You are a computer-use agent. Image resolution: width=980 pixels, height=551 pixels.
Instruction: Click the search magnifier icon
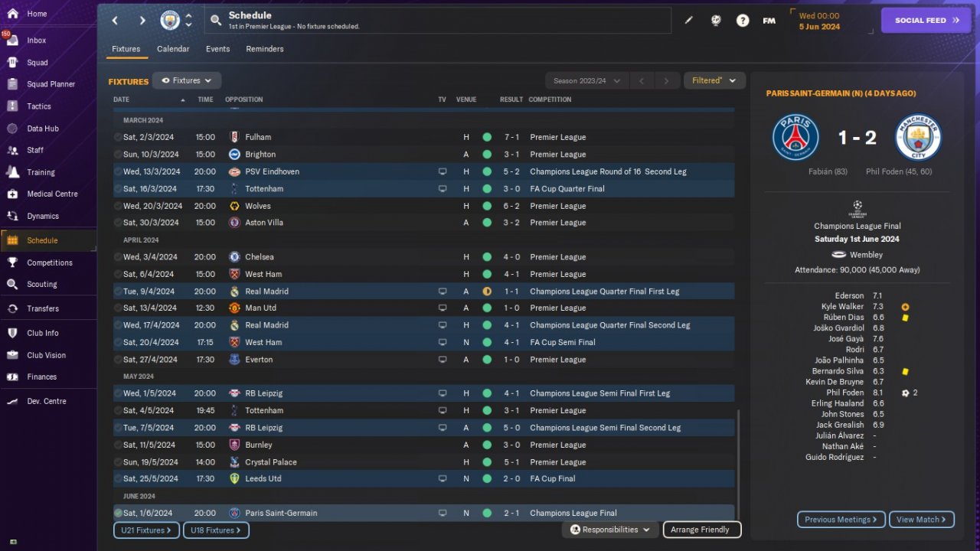coord(216,21)
